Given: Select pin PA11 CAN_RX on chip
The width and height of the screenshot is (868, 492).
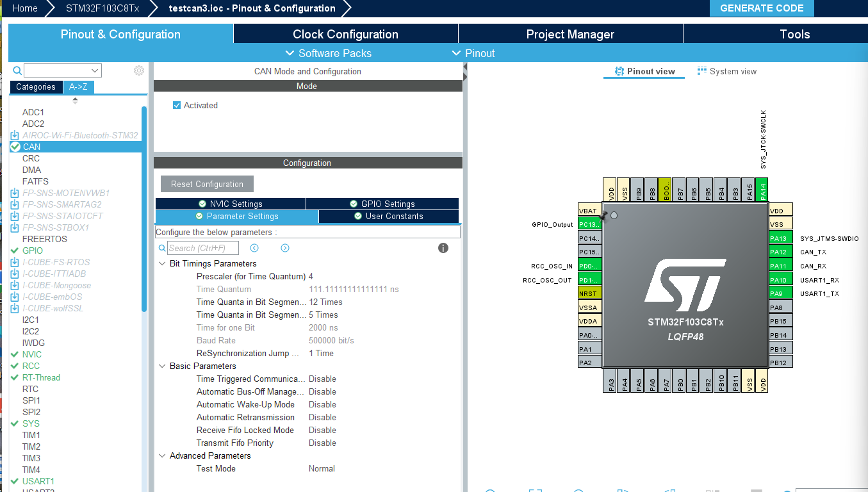Looking at the screenshot, I should [781, 266].
